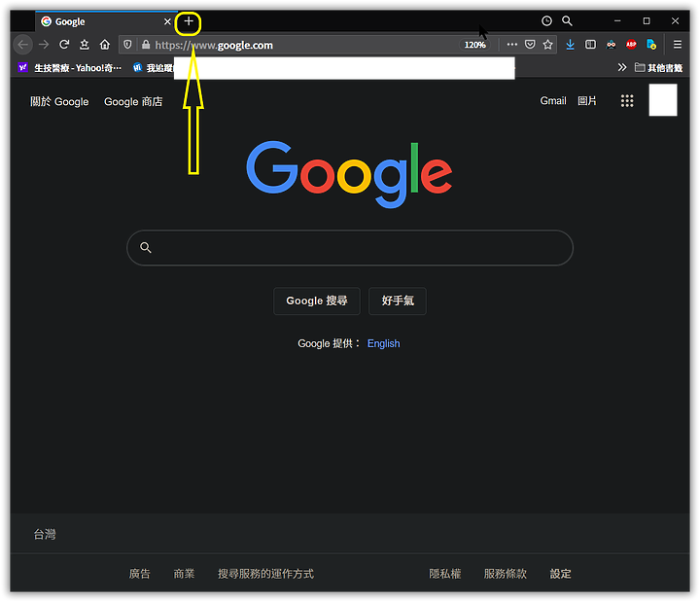The height and width of the screenshot is (602, 700).
Task: Go forward to next page
Action: click(44, 45)
